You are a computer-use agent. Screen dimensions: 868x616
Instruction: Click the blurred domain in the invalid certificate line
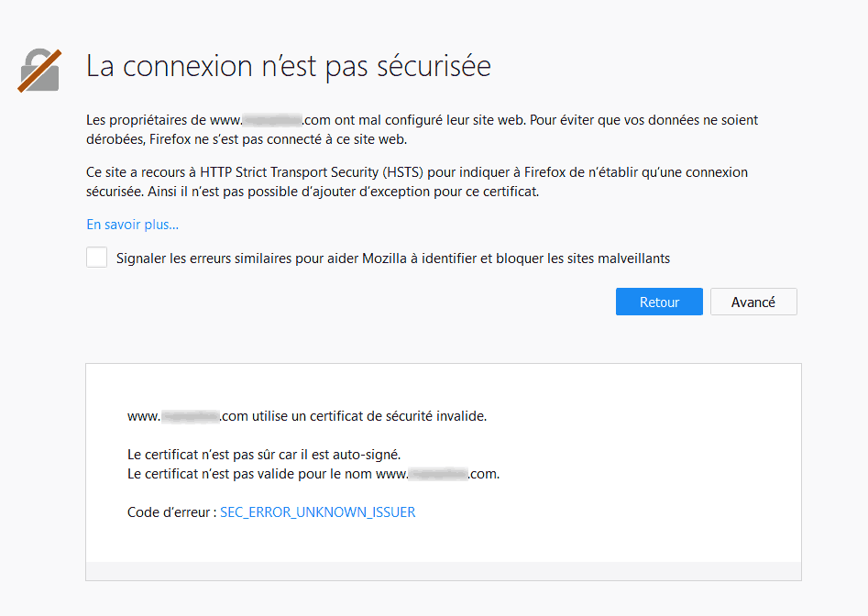coord(190,416)
